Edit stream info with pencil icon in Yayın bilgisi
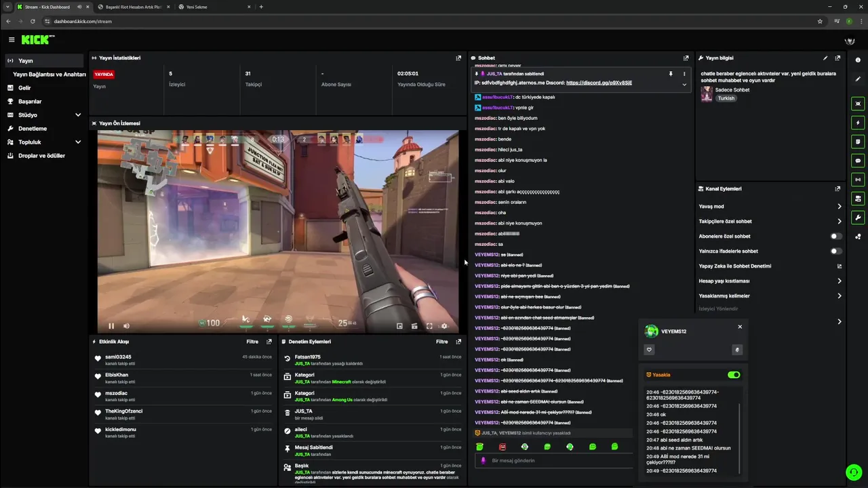868x488 pixels. pos(825,58)
